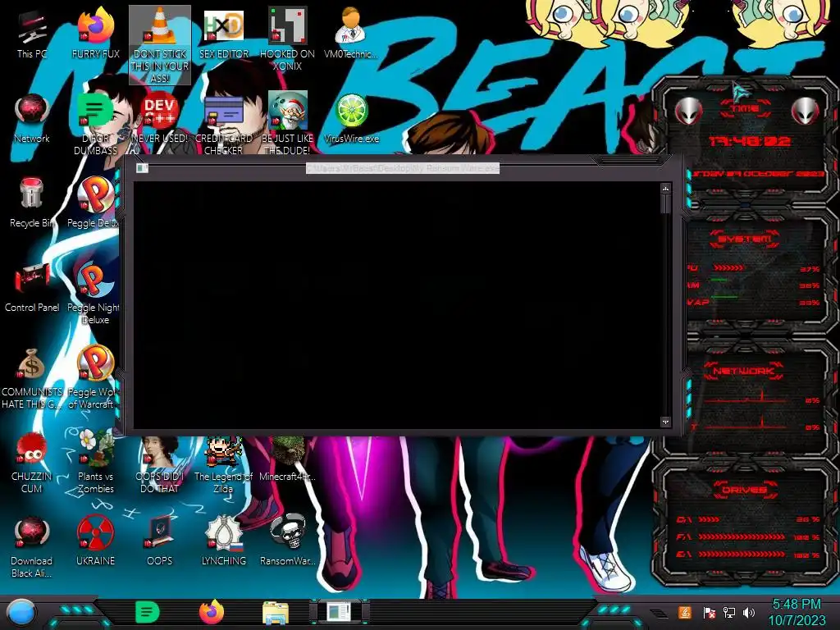Click the October 2023 date line in widget
This screenshot has height=630, width=840.
pos(758,174)
